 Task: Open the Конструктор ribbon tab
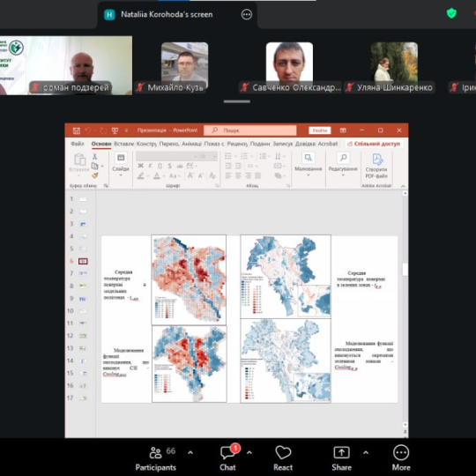[146, 144]
